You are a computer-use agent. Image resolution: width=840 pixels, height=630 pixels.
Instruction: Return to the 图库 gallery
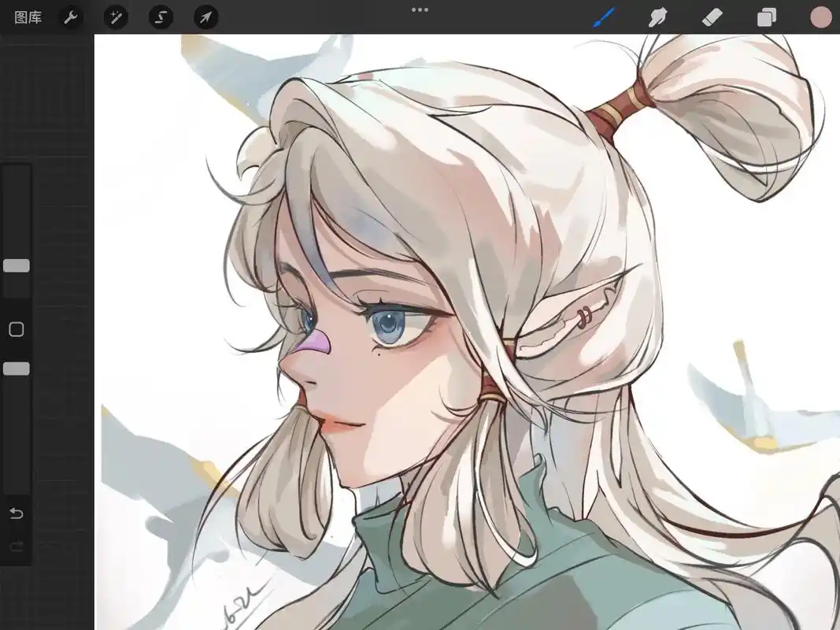[28, 17]
